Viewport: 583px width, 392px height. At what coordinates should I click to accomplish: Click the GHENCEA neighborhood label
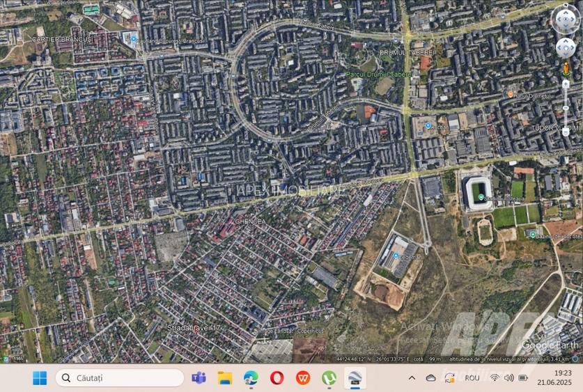pyautogui.click(x=250, y=221)
